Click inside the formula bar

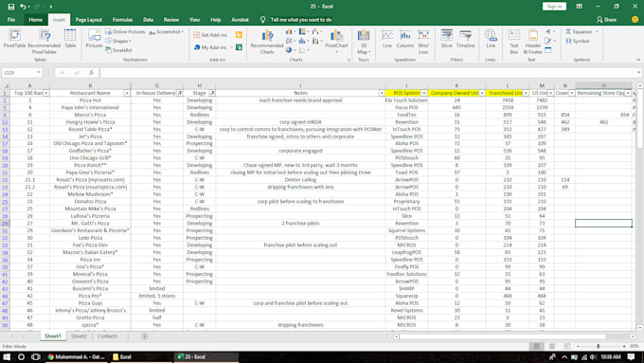369,73
